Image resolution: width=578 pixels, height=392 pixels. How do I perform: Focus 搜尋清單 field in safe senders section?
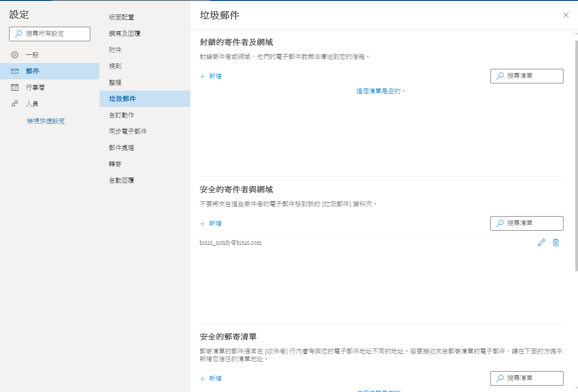pos(527,223)
